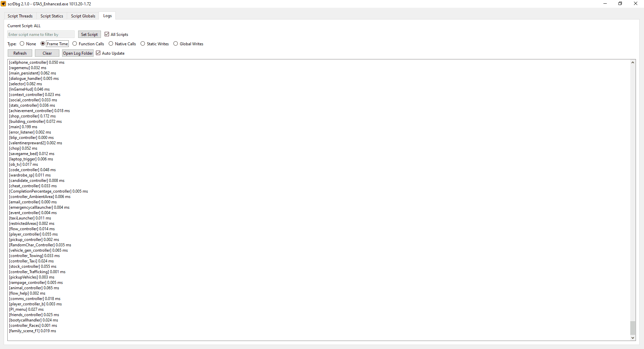The width and height of the screenshot is (644, 349).
Task: Switch to the Script Threads tab
Action: click(x=20, y=16)
